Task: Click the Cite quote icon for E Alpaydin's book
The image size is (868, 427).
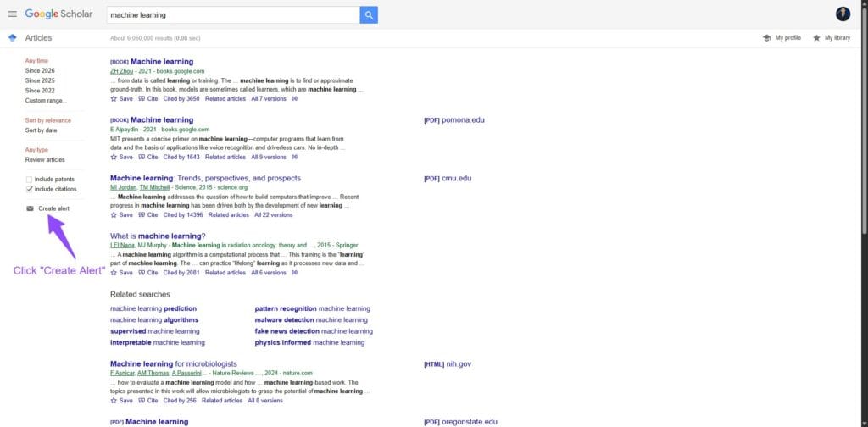Action: [142, 157]
